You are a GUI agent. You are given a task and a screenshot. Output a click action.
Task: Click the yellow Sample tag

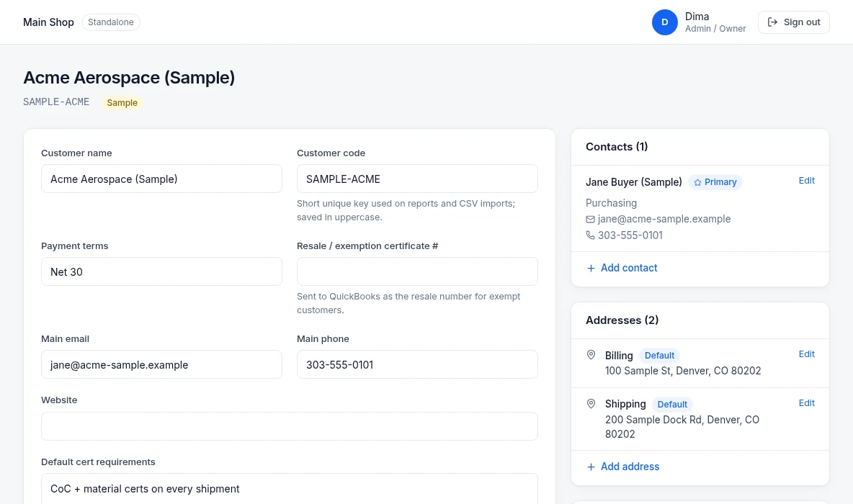(x=122, y=103)
